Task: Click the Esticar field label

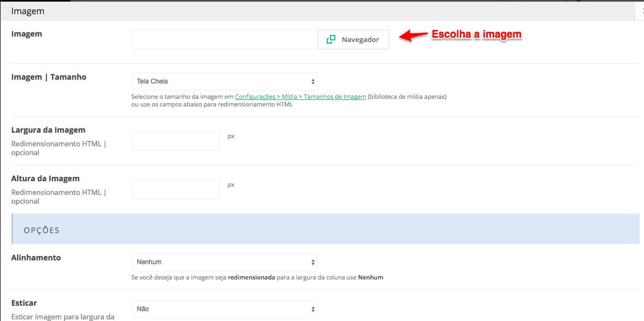Action: coord(24,302)
